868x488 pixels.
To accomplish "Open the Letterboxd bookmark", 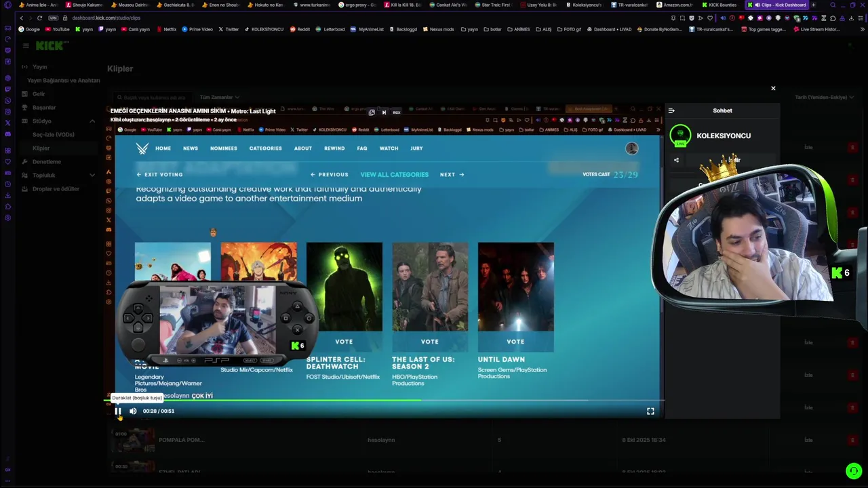I will tap(330, 29).
